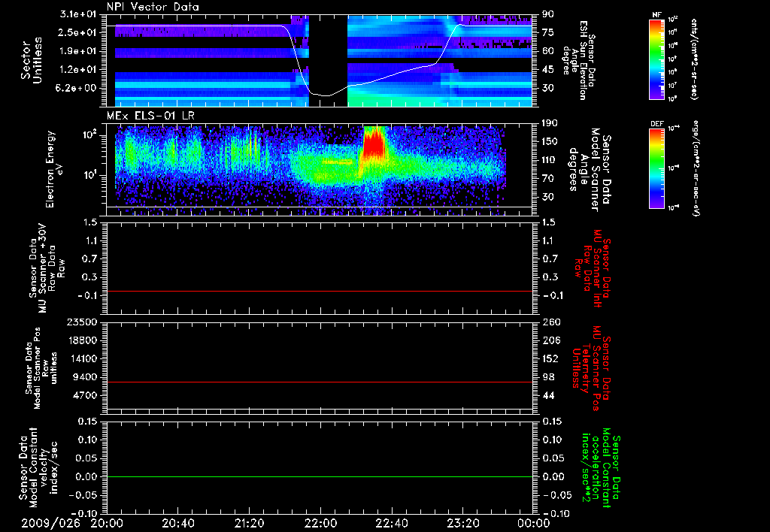Click the green constant velocity line
Image resolution: width=770 pixels, height=532 pixels.
pyautogui.click(x=320, y=476)
